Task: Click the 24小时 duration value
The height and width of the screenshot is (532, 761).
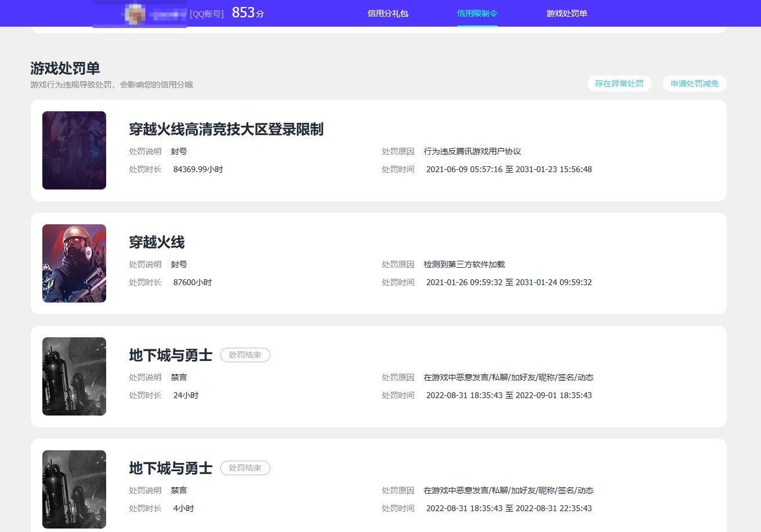Action: coord(186,396)
